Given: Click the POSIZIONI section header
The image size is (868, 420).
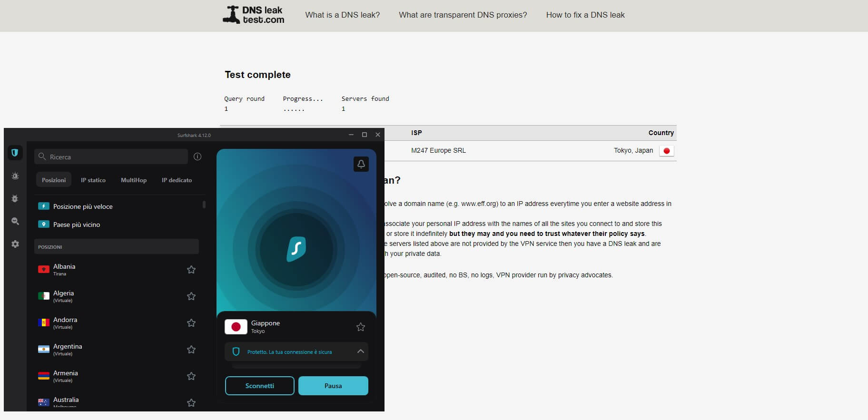Looking at the screenshot, I should coord(117,246).
